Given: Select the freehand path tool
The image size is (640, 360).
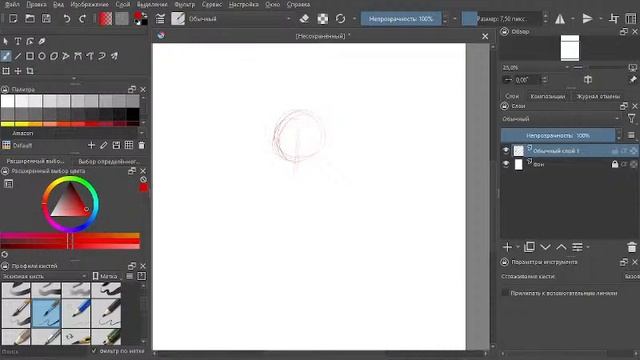Looking at the screenshot, I should [x=90, y=56].
